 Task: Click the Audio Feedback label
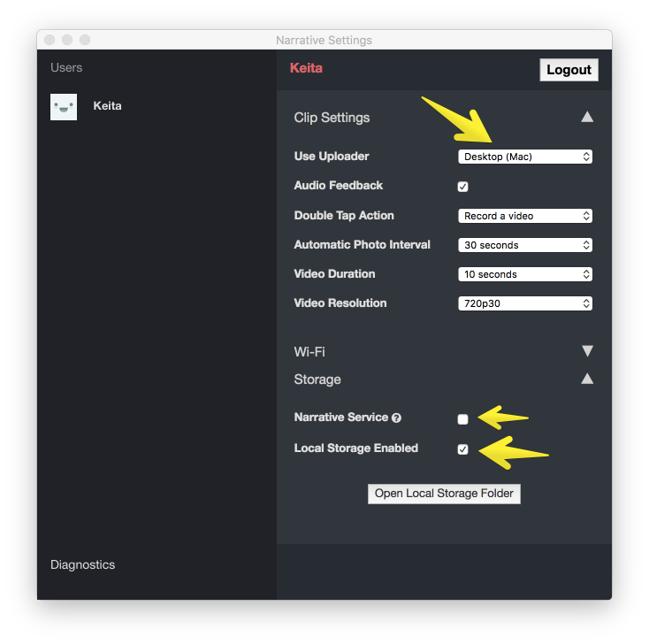(x=339, y=185)
